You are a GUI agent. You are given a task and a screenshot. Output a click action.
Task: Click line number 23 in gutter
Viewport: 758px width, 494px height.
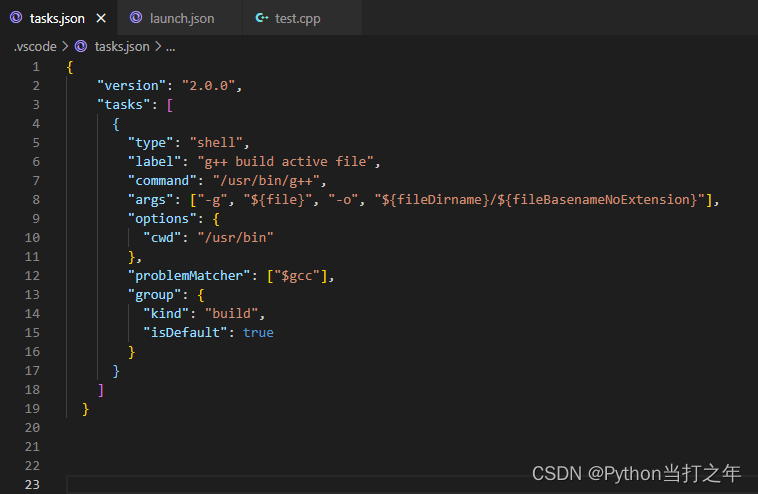[x=32, y=484]
